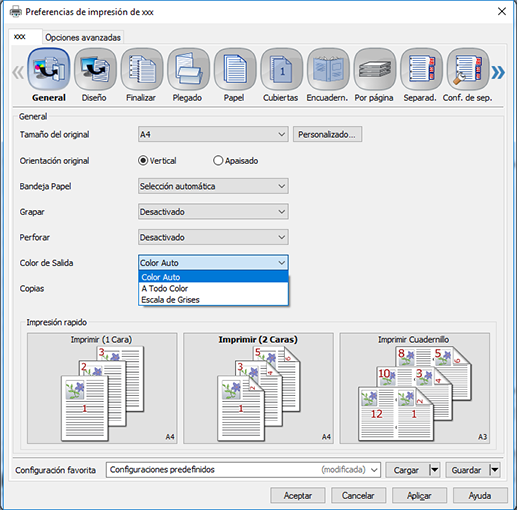Open the Plegado folding icon
Image resolution: width=517 pixels, height=510 pixels.
(188, 69)
